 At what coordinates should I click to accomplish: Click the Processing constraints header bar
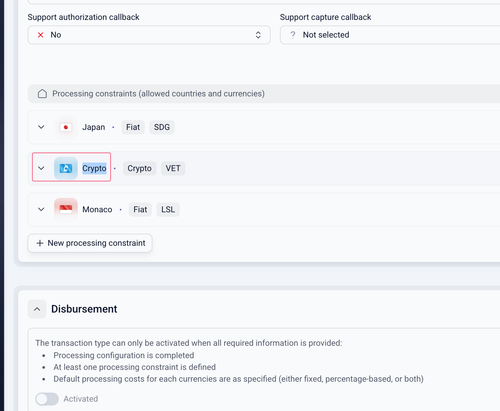(264, 94)
